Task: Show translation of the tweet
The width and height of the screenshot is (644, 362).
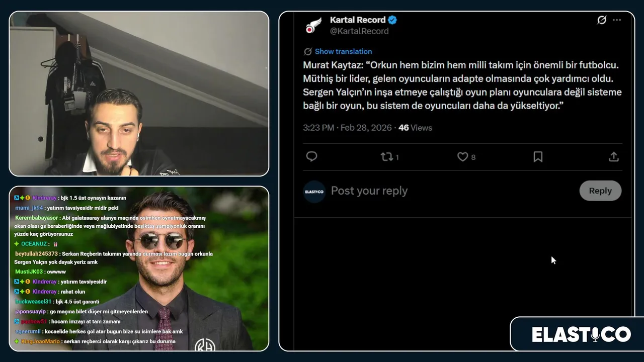Action: [x=343, y=51]
